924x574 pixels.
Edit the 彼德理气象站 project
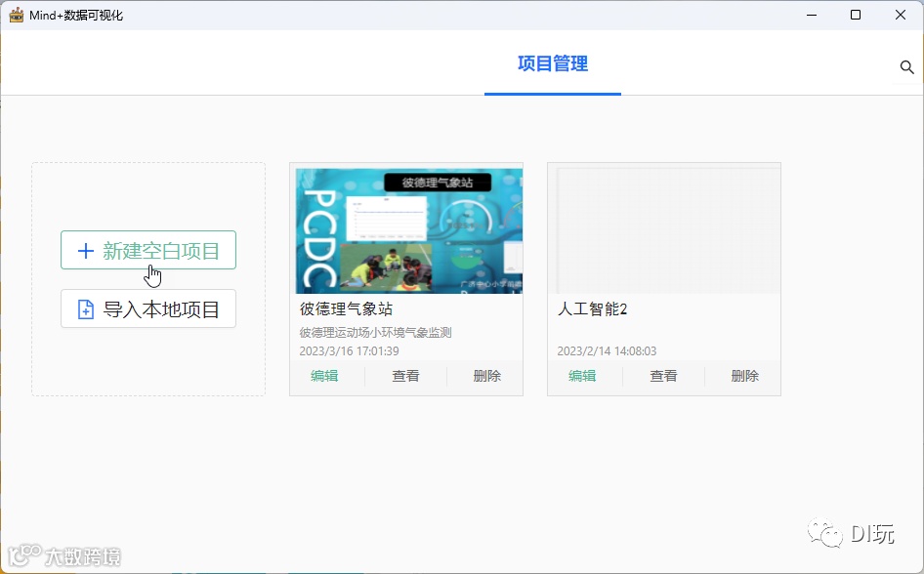click(x=324, y=376)
